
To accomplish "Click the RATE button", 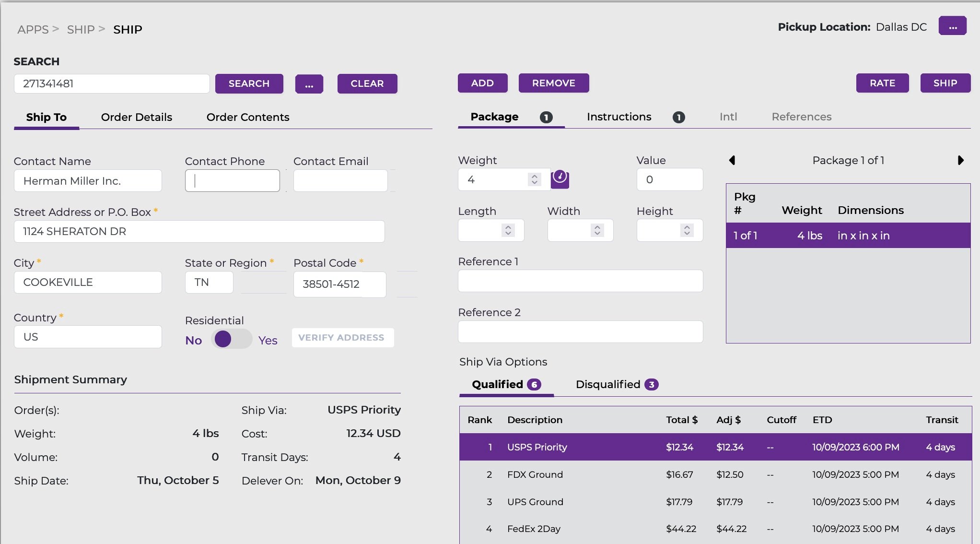I will click(x=882, y=83).
